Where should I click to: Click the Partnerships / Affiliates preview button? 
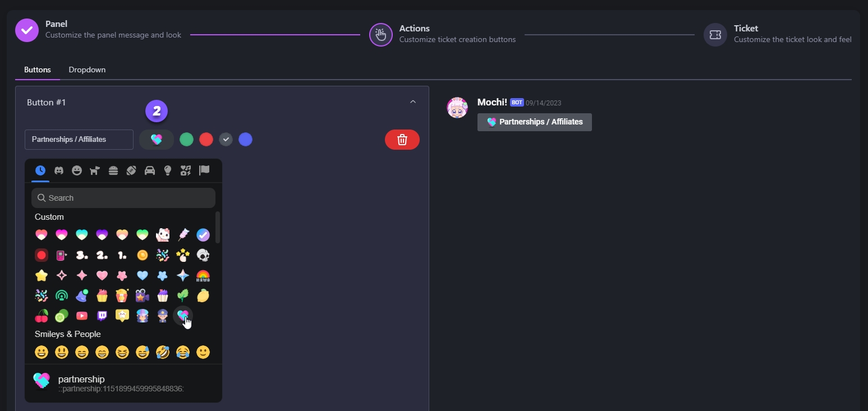[535, 122]
